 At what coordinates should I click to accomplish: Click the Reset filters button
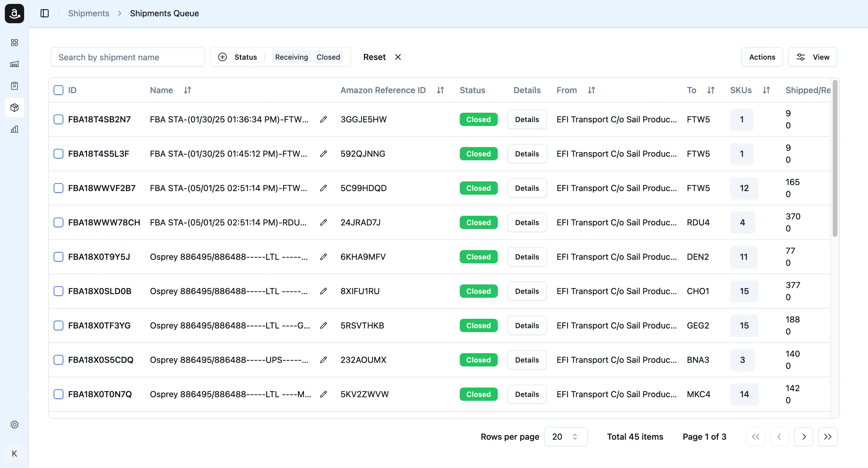[x=382, y=57]
